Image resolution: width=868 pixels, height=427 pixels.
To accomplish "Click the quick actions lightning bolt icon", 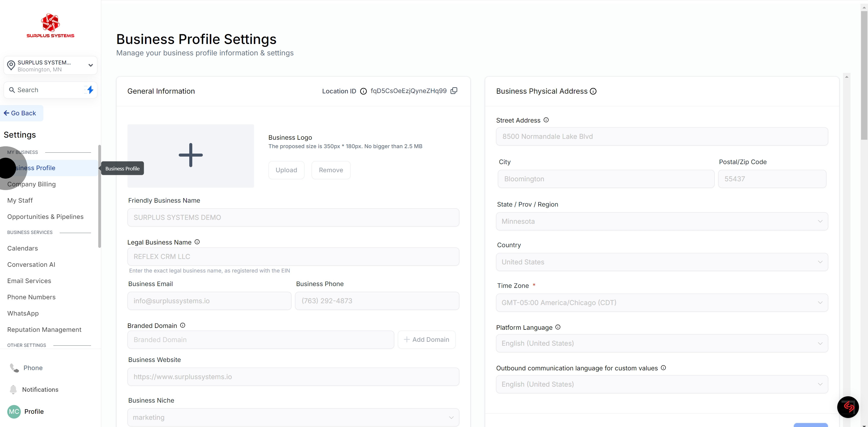I will (x=90, y=89).
